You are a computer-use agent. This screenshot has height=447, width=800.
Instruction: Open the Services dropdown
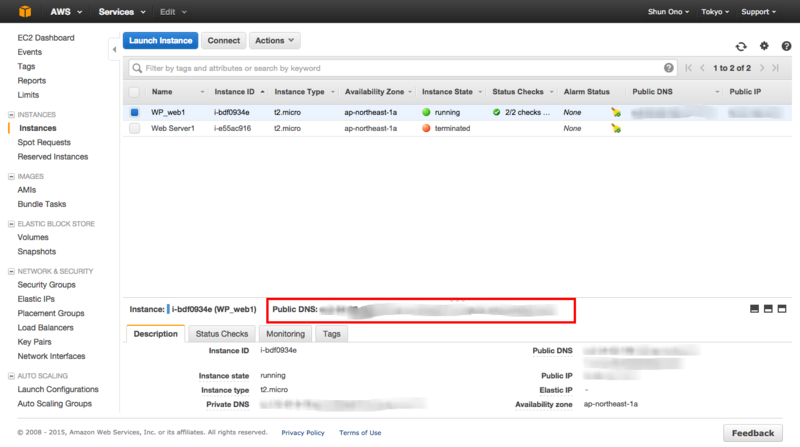[122, 12]
